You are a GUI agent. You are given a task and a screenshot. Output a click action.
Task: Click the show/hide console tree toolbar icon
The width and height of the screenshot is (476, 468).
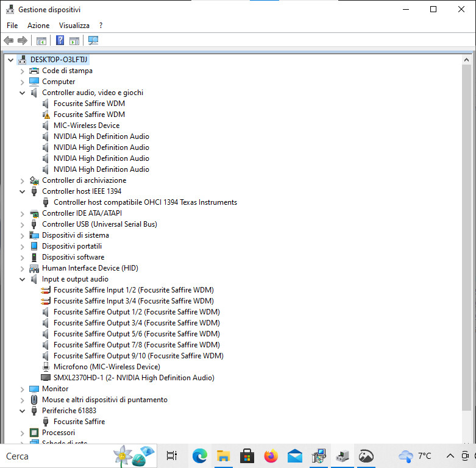(41, 40)
